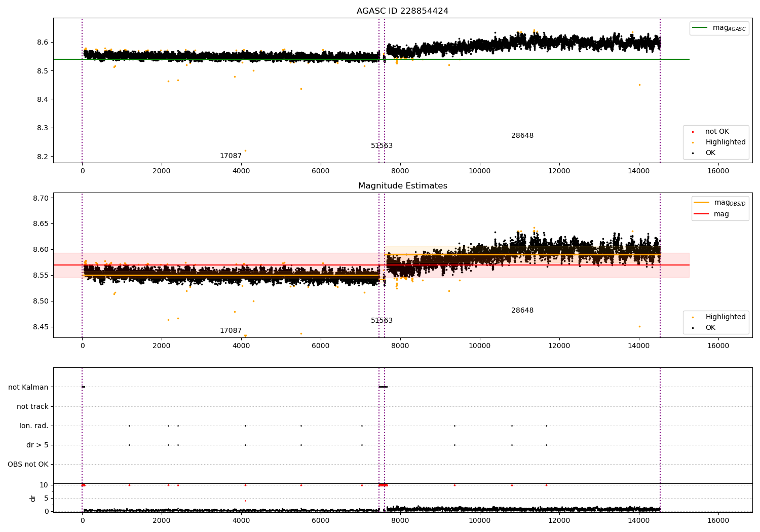Click the 8.6 y-tick label in top plot
The height and width of the screenshot is (532, 760).
pyautogui.click(x=42, y=42)
